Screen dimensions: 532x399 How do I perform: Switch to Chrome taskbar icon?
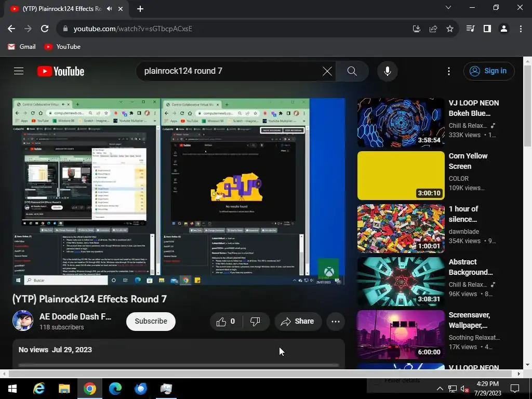tap(89, 389)
